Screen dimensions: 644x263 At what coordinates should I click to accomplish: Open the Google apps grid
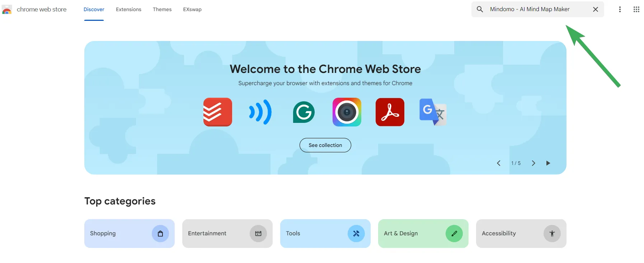coord(636,9)
